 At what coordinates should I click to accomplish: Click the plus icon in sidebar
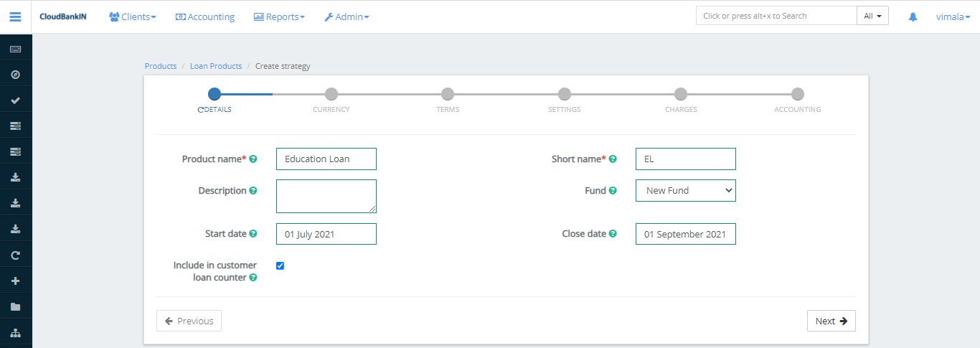click(x=15, y=281)
